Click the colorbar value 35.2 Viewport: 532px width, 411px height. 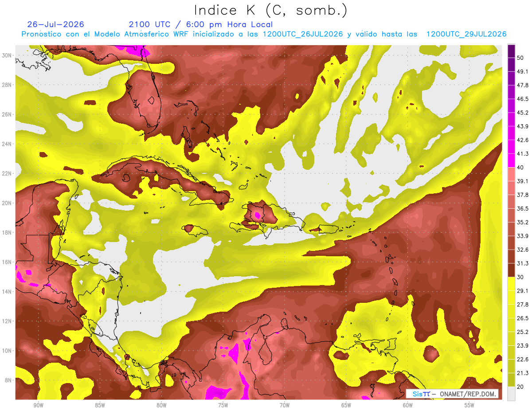click(x=523, y=222)
